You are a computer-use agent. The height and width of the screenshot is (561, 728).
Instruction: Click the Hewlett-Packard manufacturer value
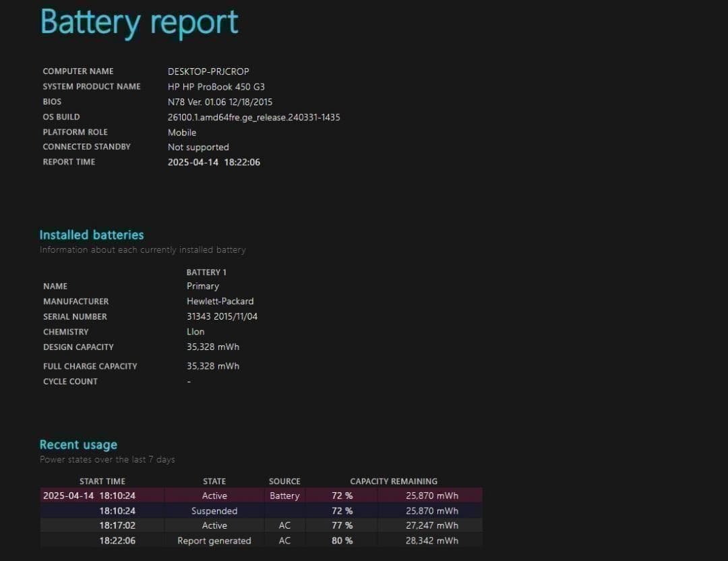click(x=220, y=301)
